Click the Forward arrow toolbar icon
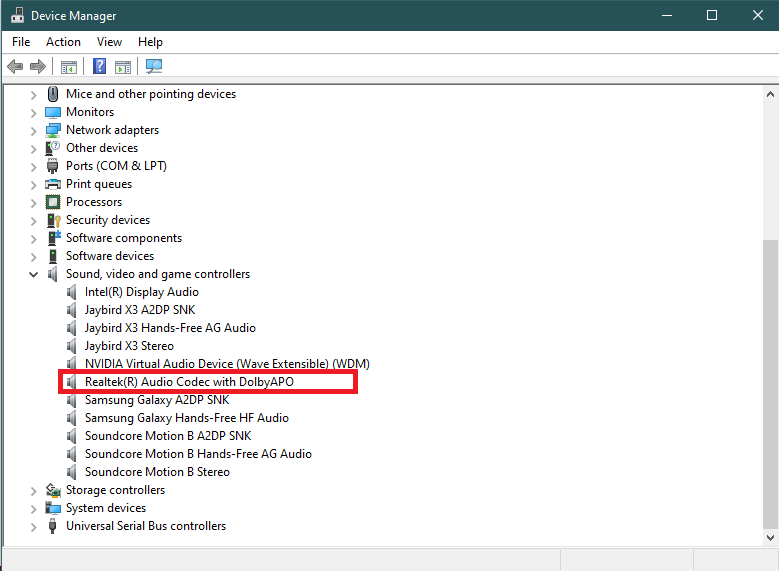The height and width of the screenshot is (571, 779). (38, 66)
